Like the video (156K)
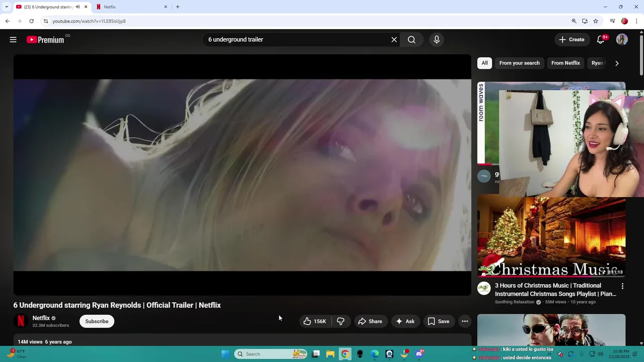644x362 pixels. [315, 321]
